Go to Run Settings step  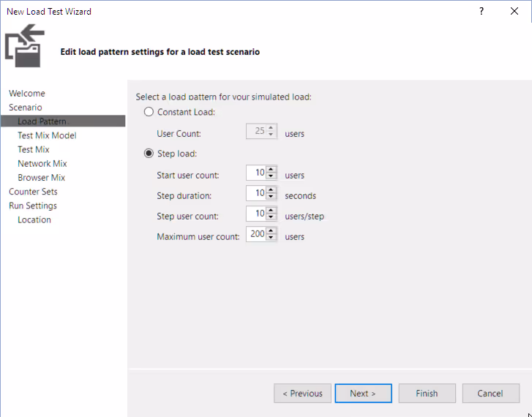pyautogui.click(x=33, y=206)
